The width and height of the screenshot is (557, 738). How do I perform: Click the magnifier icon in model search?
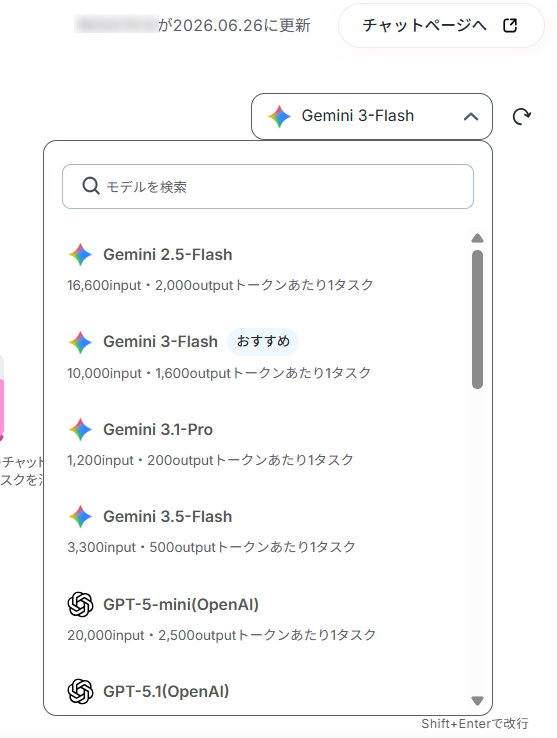click(x=90, y=186)
